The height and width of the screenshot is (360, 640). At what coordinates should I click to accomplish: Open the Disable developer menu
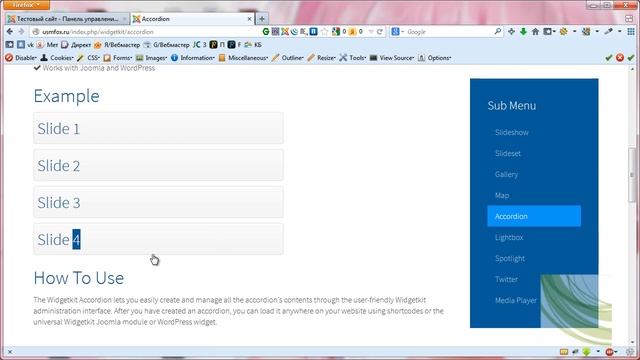(x=21, y=58)
